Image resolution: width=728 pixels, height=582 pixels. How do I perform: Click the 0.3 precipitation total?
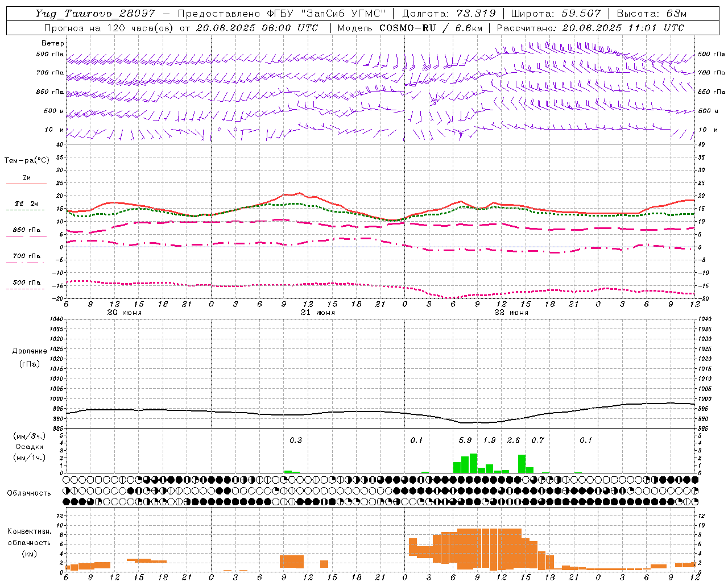coord(296,440)
